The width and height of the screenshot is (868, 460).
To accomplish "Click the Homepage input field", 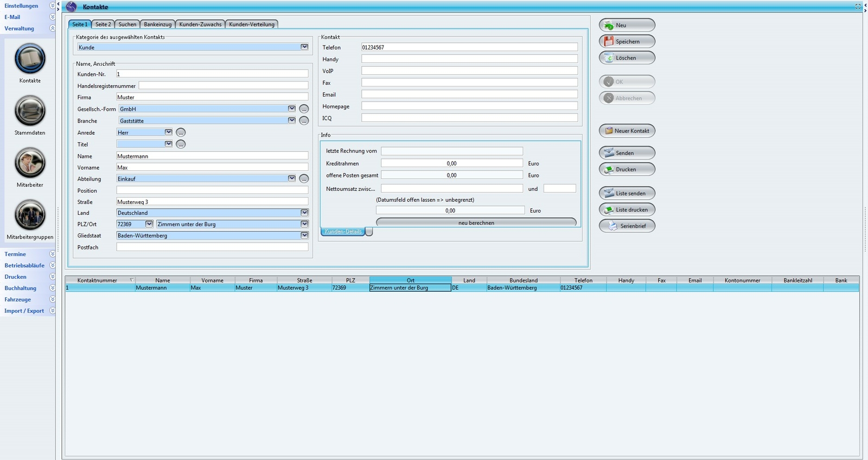I will point(469,106).
